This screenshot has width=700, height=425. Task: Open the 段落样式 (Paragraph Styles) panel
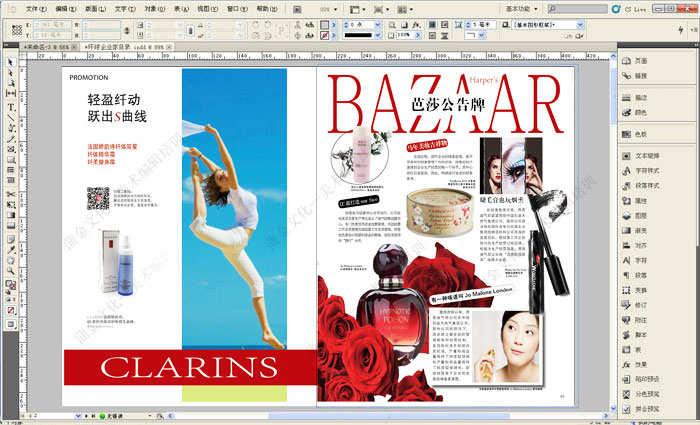(x=641, y=185)
